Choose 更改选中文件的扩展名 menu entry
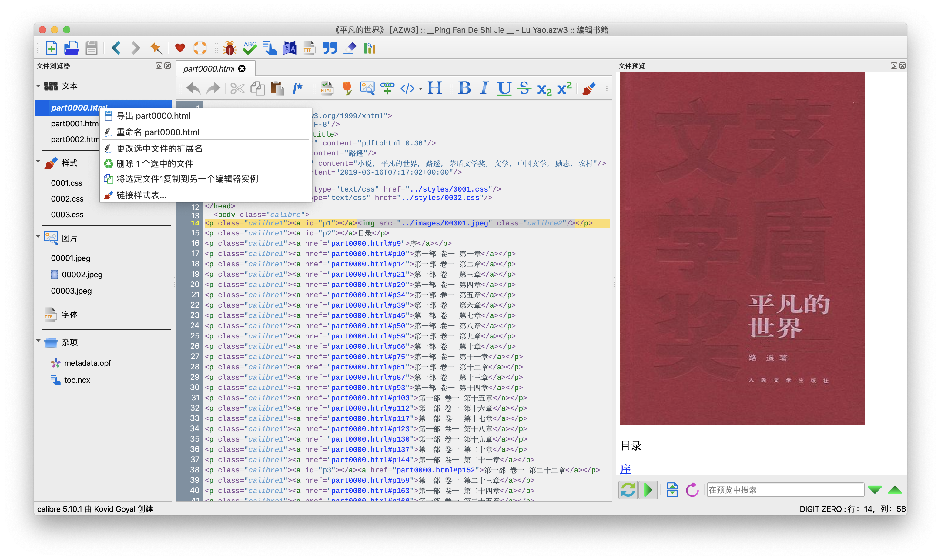The image size is (941, 560). (x=205, y=148)
